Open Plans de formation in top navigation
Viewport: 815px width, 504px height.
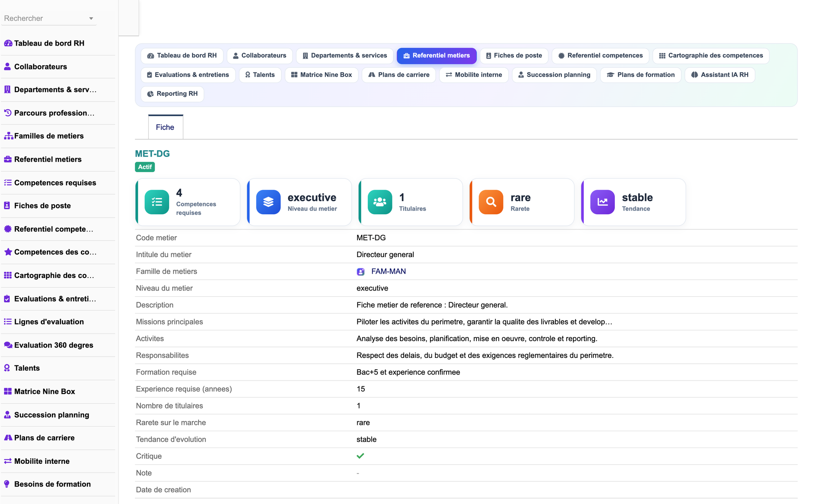point(640,75)
